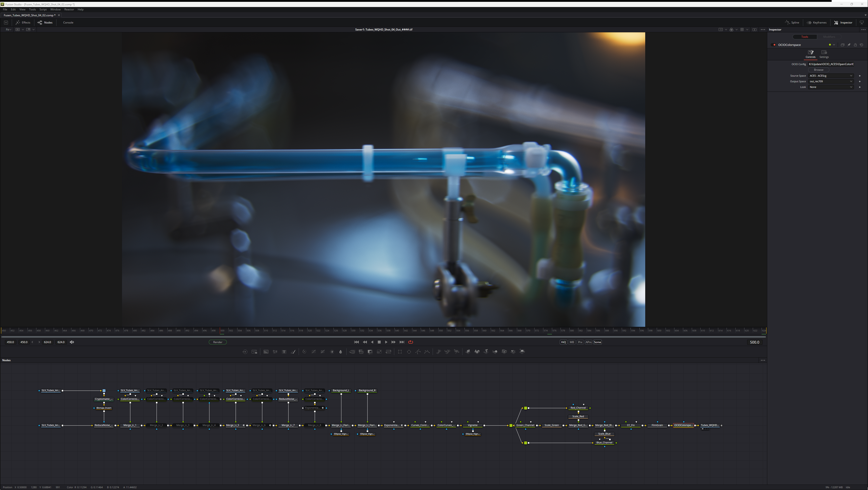The height and width of the screenshot is (490, 868).
Task: Click the Brightness Contrast tool icon
Action: pos(332,351)
